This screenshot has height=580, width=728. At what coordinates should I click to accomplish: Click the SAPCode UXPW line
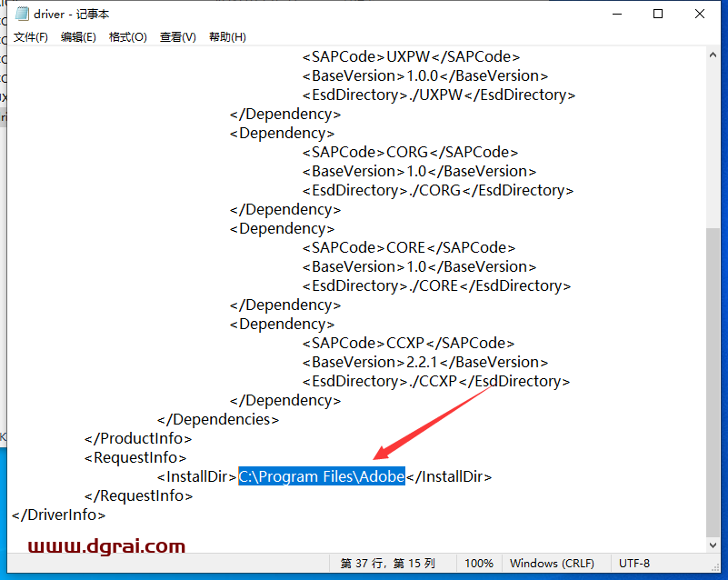tap(411, 56)
